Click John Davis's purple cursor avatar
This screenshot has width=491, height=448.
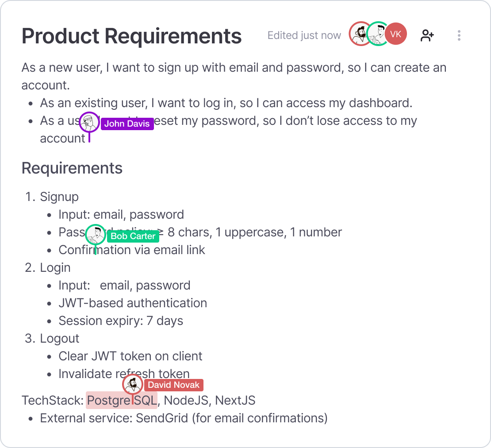[89, 122]
